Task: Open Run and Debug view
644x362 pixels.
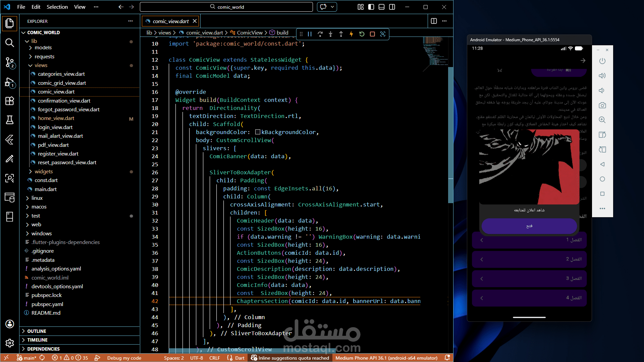Action: (10, 82)
